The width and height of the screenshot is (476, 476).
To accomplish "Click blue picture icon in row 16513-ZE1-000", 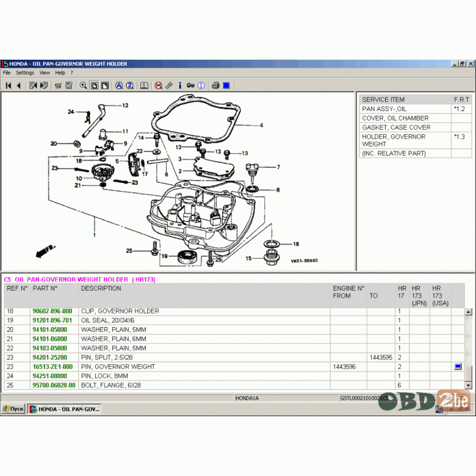I will [458, 367].
